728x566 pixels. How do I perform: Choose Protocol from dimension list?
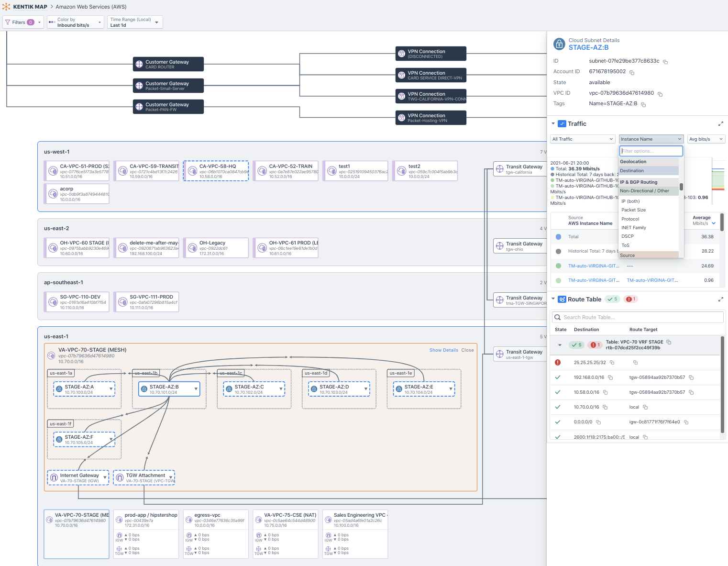click(x=649, y=219)
